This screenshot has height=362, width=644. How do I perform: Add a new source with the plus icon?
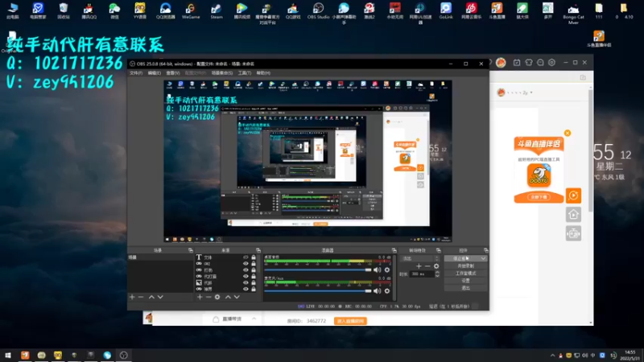pos(200,297)
